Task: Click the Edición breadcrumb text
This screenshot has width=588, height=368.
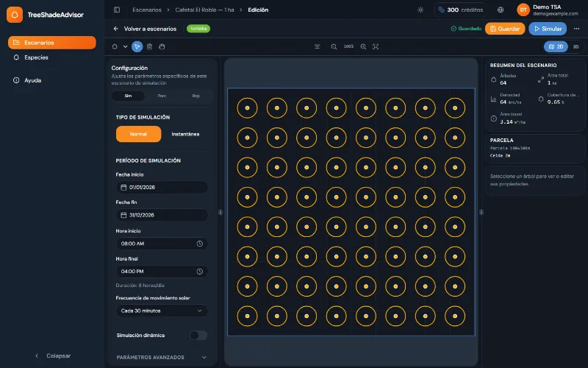Action: tap(258, 10)
